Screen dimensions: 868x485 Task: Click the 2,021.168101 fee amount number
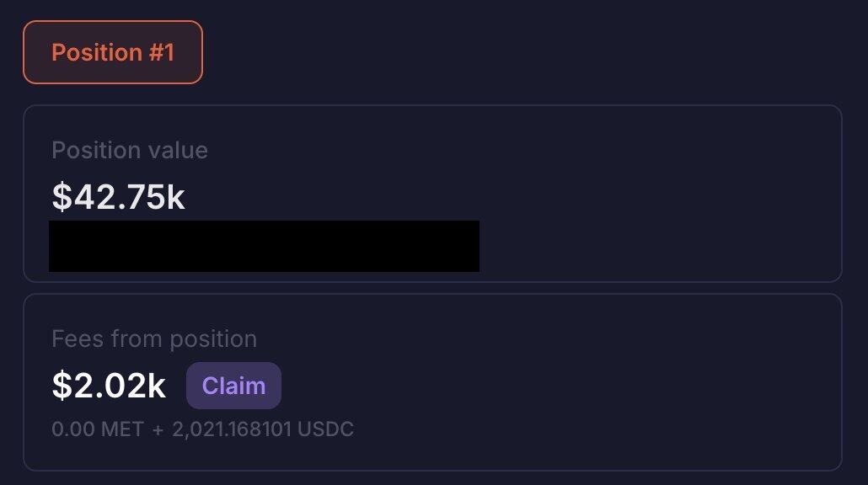(x=232, y=429)
